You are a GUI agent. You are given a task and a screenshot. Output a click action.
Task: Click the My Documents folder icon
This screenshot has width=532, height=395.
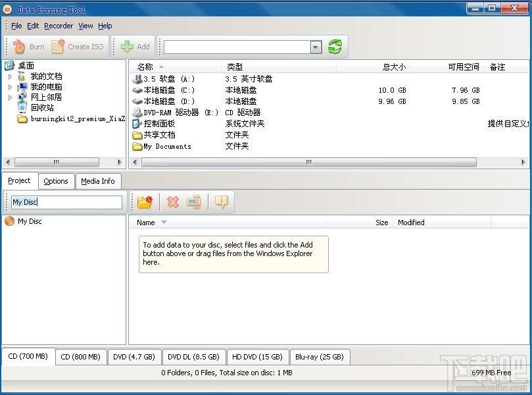[137, 146]
